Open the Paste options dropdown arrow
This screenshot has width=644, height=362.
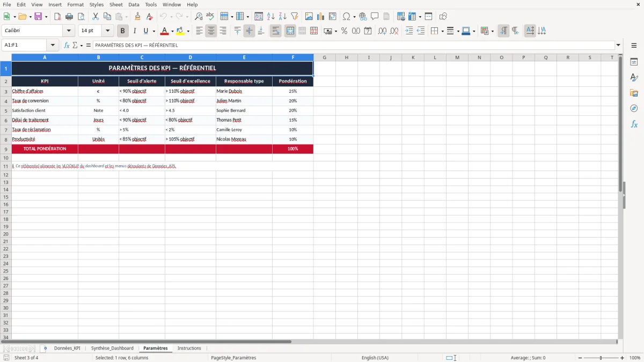127,17
